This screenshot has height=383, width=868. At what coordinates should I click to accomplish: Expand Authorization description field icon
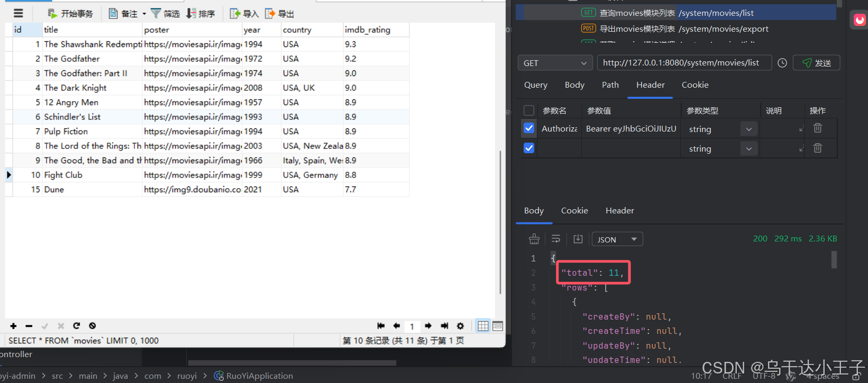click(801, 129)
